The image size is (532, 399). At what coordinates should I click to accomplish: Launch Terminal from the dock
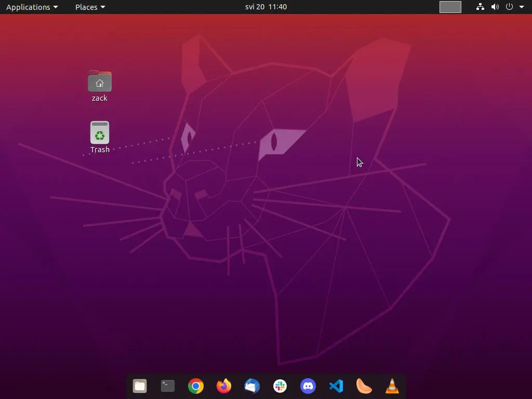point(168,386)
